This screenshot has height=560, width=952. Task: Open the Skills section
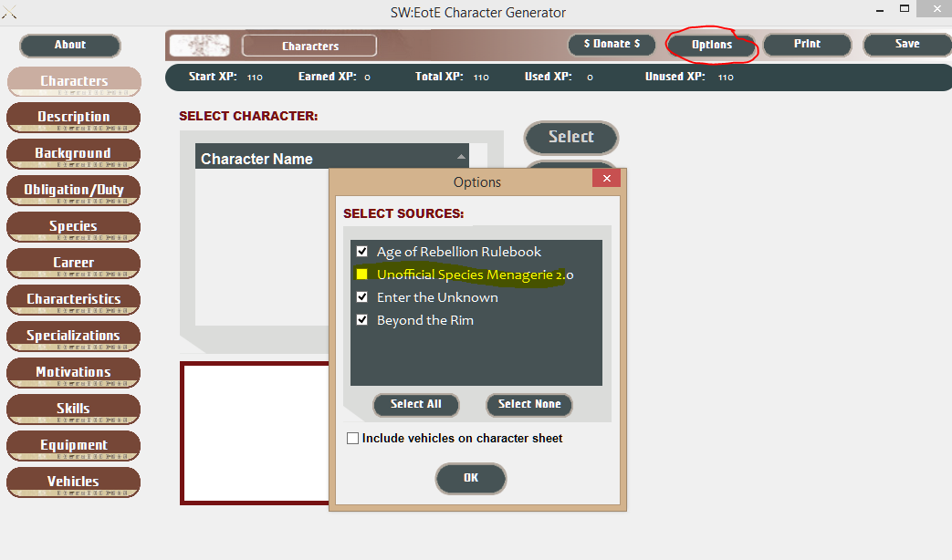(x=73, y=409)
